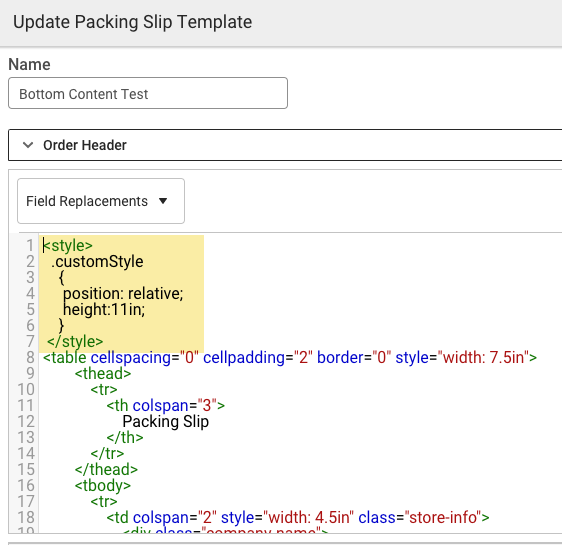This screenshot has width=562, height=545.
Task: Collapse the Order Header section chevron
Action: coord(28,145)
